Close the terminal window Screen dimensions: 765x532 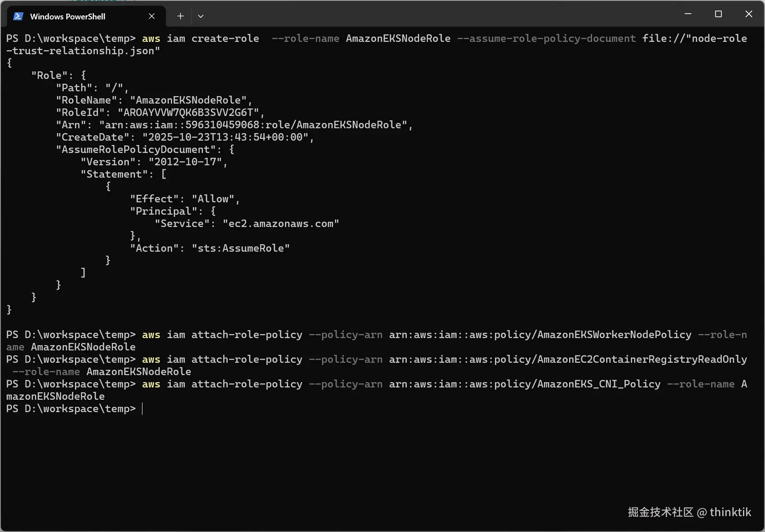pos(749,14)
